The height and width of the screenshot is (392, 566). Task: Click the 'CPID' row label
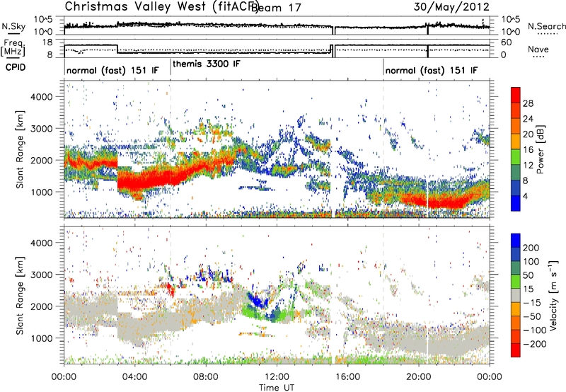(x=16, y=67)
